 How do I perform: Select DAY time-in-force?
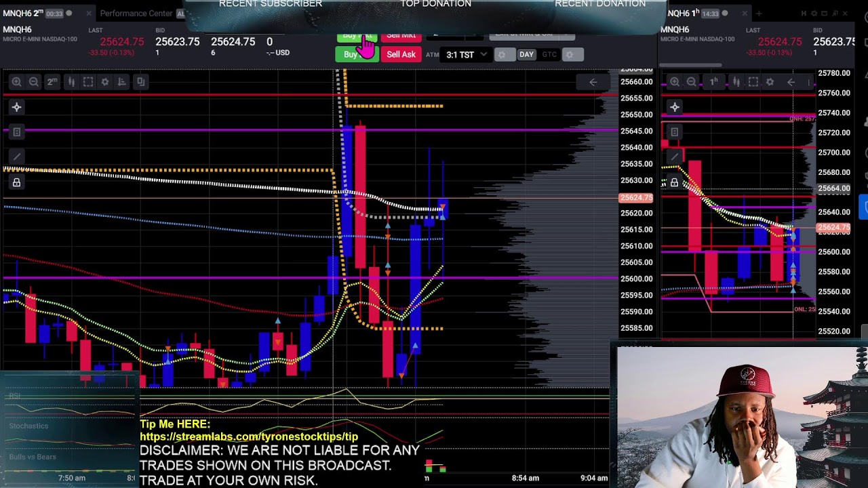tap(526, 54)
